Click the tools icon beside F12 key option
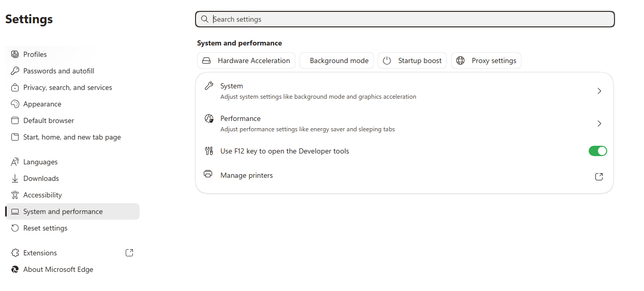Viewport: 644px width, 291px height. pos(209,151)
